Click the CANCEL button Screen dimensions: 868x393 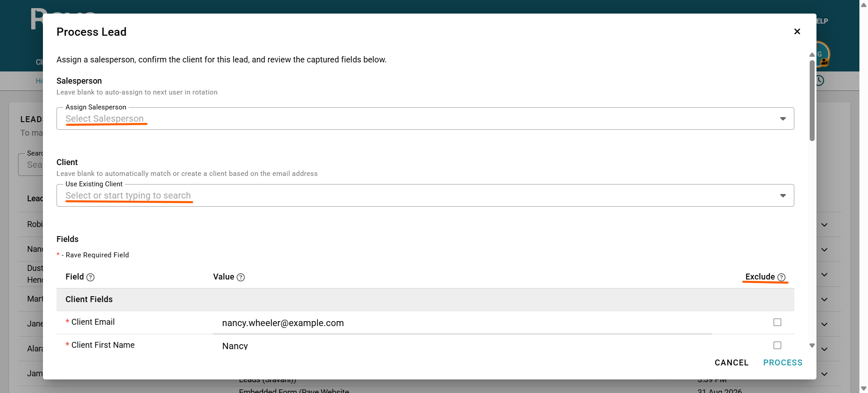tap(731, 363)
